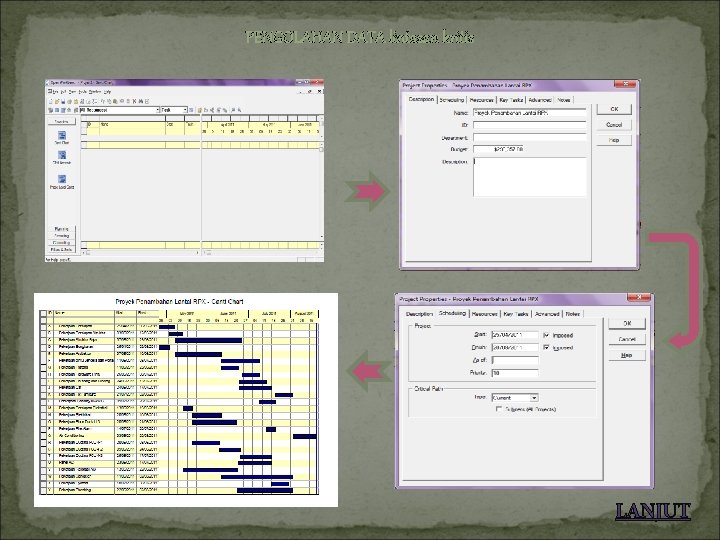Switch to Advanced tab in the dialog with Budget field

tap(540, 100)
